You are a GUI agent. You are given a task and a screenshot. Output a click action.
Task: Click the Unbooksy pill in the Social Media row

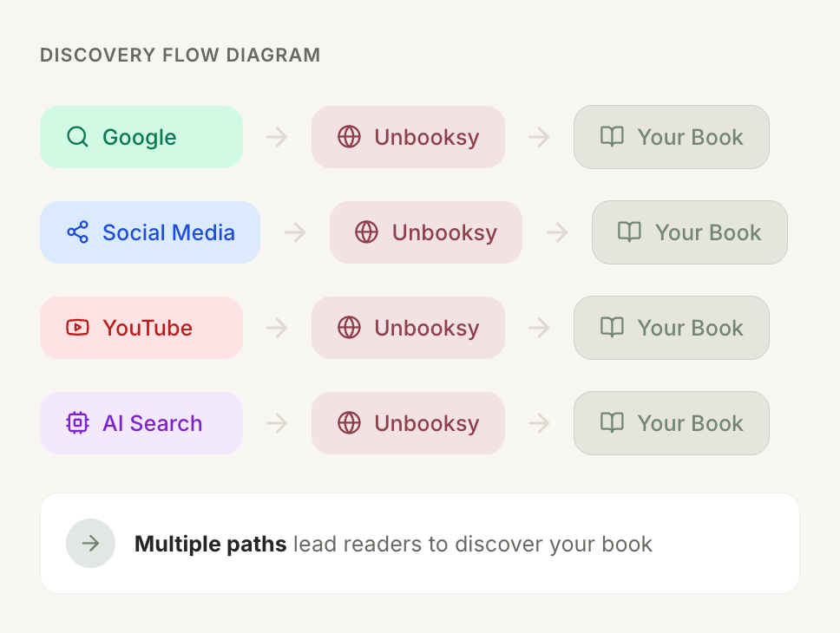tap(426, 232)
